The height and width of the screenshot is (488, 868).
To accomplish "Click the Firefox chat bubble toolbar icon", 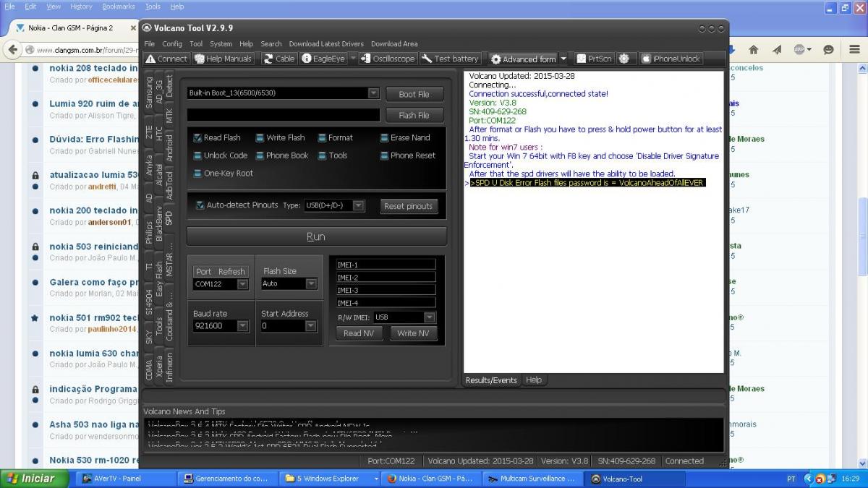I will point(828,50).
